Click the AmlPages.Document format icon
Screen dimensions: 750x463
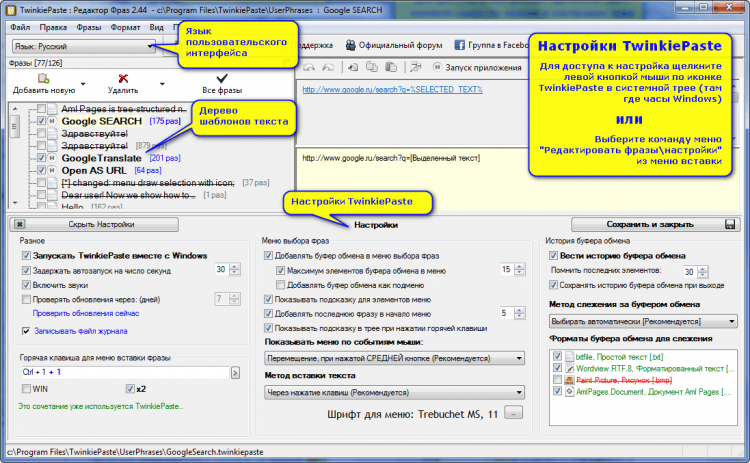(569, 391)
